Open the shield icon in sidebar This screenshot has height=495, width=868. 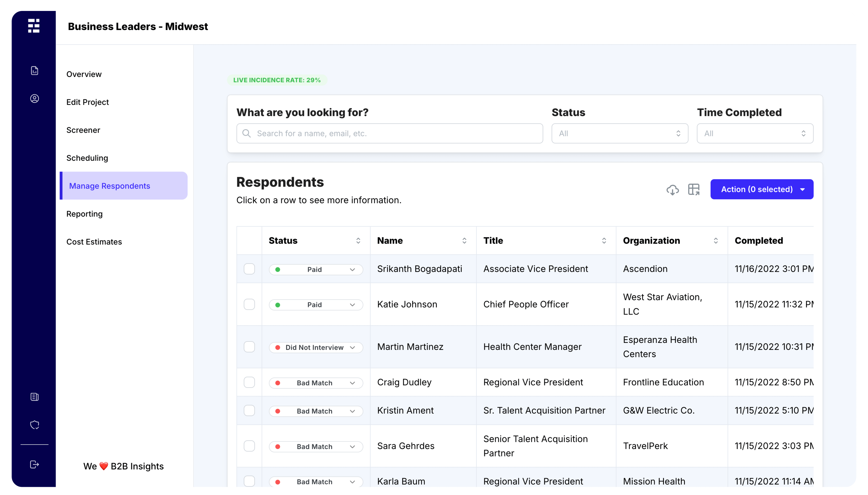(x=34, y=425)
